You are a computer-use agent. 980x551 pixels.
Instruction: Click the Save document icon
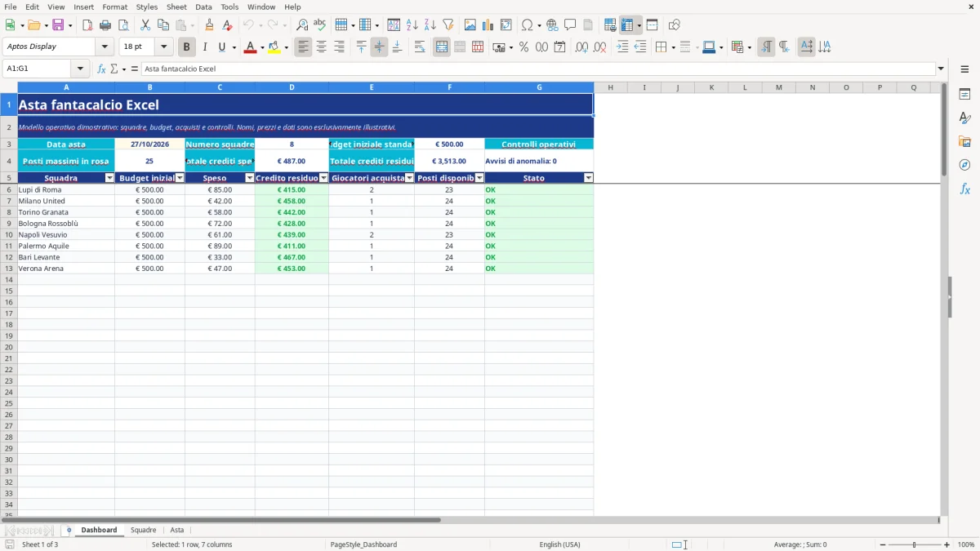click(58, 25)
